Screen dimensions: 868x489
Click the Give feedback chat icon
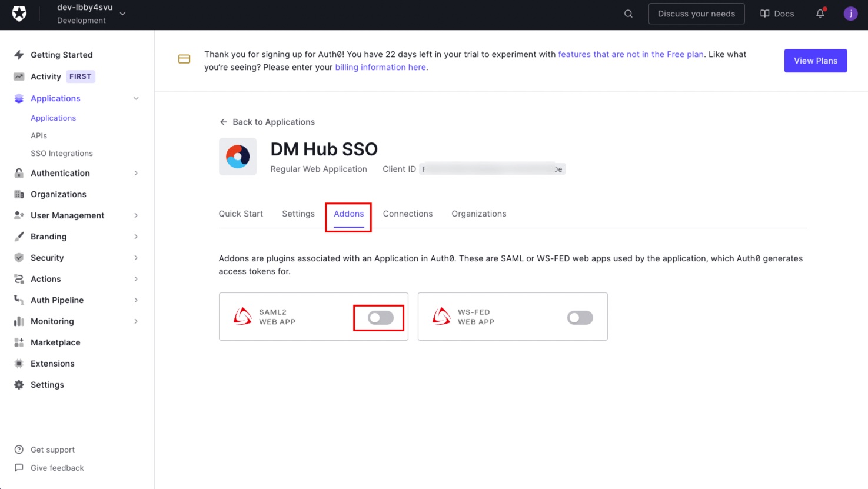pos(19,468)
